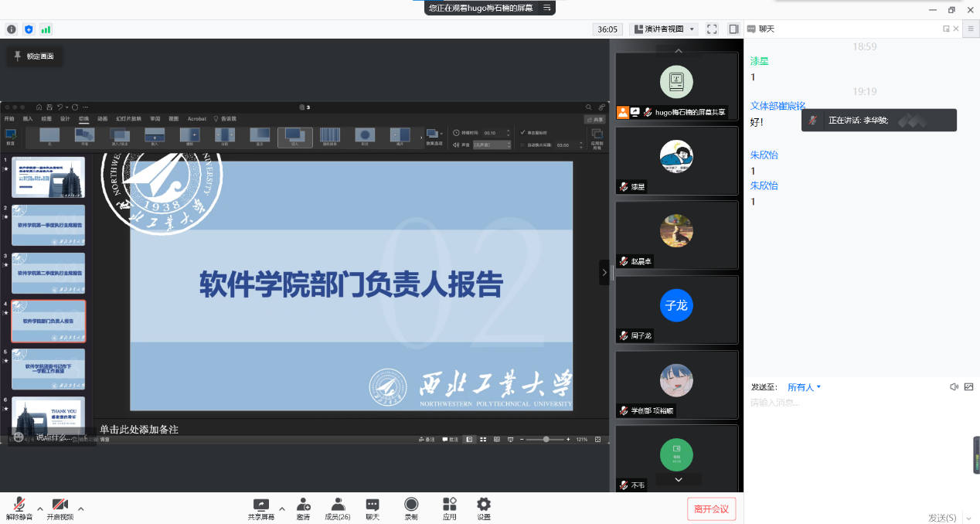Open meeting 设置 settings gear
Viewport: 980px width, 524px height.
pos(484,508)
